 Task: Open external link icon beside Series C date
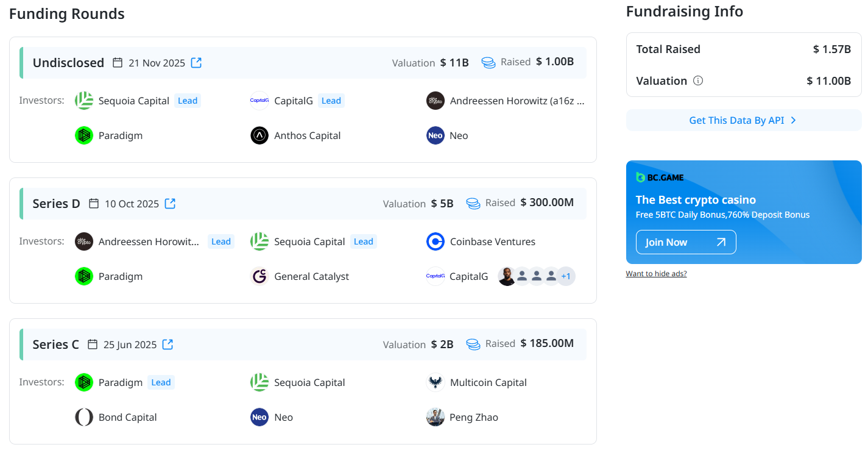tap(168, 345)
